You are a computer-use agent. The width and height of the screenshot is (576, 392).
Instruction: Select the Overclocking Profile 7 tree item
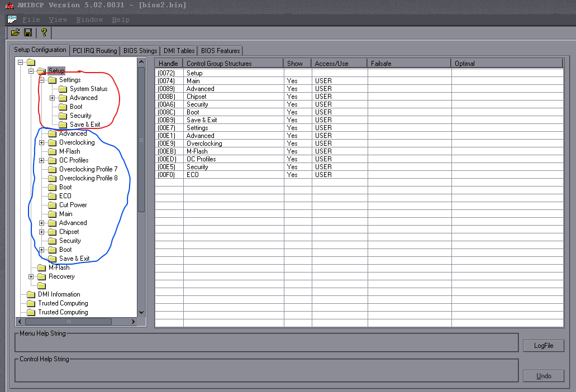pos(88,169)
